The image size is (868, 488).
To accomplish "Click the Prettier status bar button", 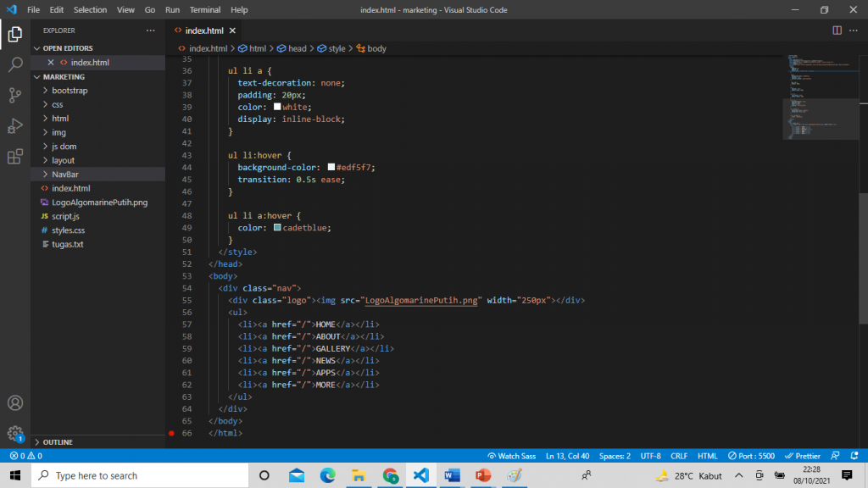I will coord(802,456).
